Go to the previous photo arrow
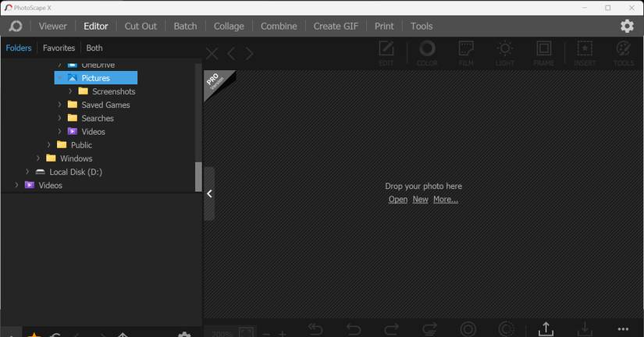This screenshot has height=337, width=644. [x=231, y=53]
